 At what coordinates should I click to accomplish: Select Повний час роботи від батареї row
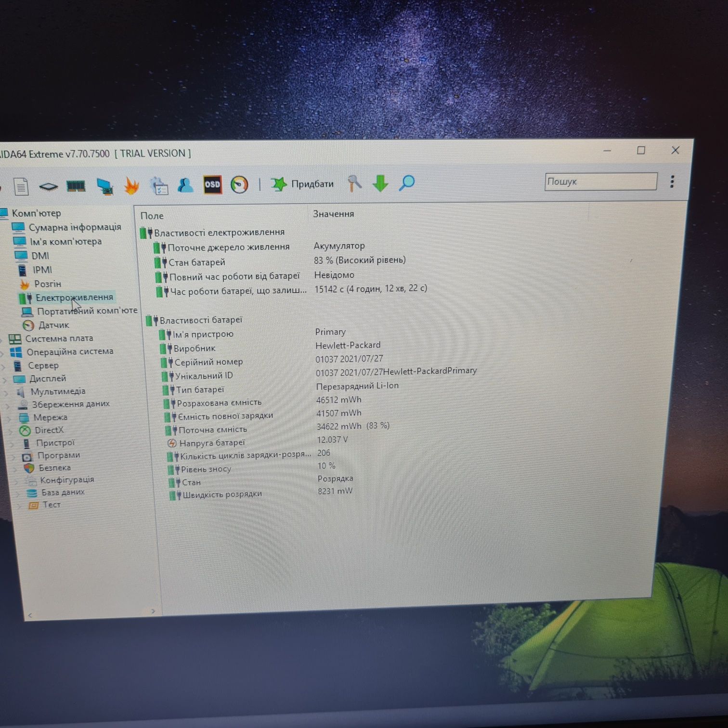(255, 276)
